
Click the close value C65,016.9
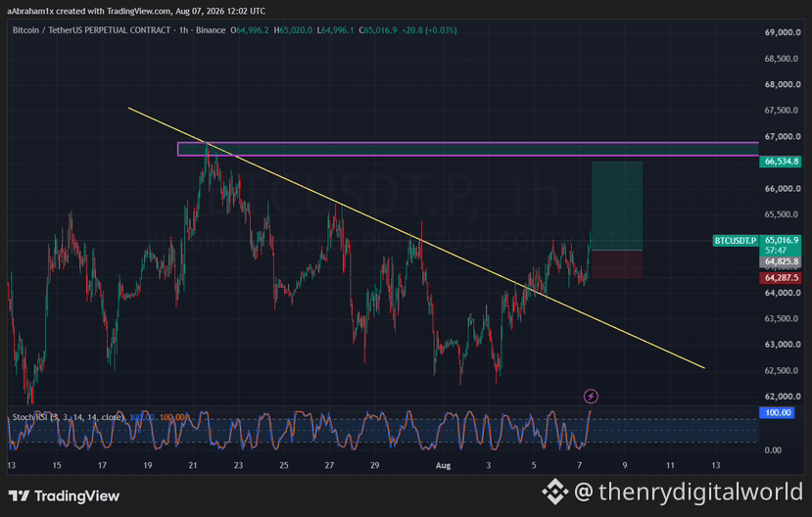click(x=378, y=30)
